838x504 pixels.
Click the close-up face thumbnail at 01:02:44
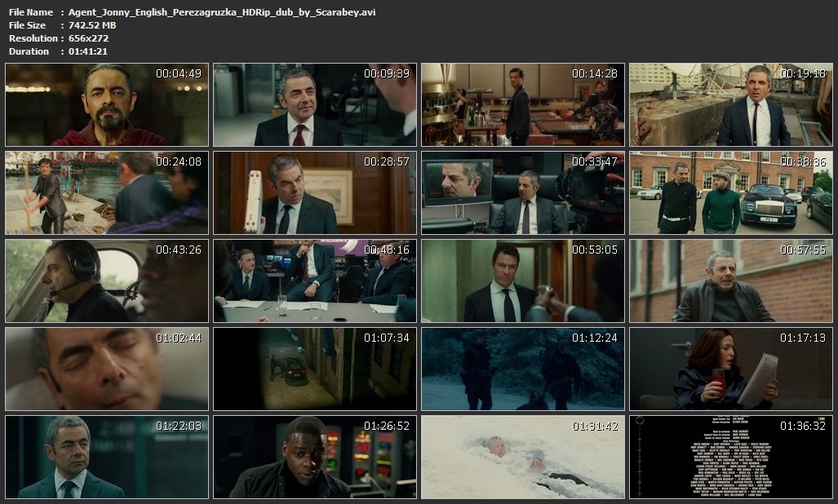107,369
